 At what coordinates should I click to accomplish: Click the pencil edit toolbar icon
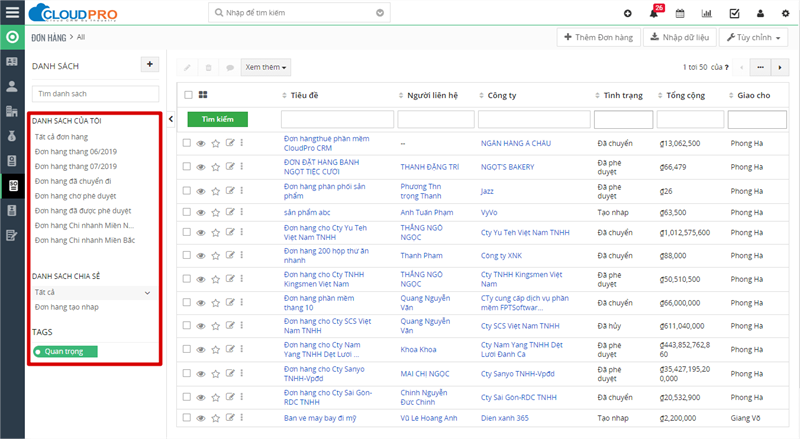point(187,67)
